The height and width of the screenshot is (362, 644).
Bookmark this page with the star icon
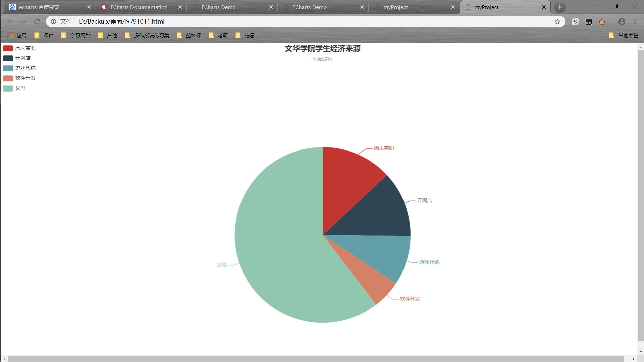557,22
